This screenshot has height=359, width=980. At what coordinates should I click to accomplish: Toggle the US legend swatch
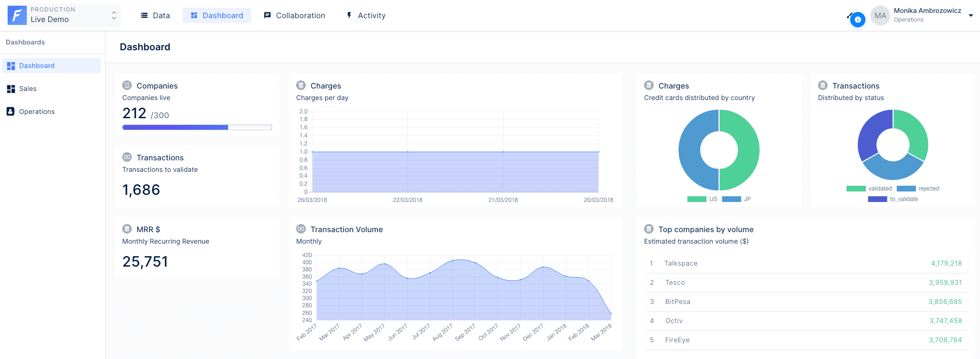tap(697, 199)
